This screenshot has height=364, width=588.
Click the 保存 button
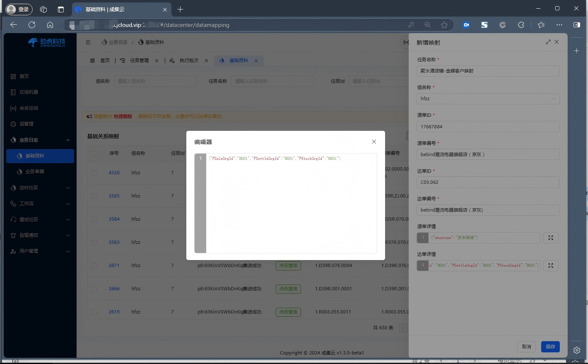pos(550,347)
